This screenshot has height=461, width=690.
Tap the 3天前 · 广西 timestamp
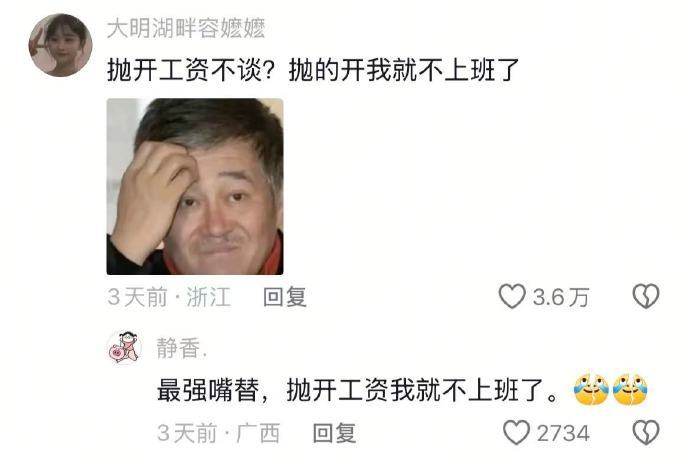218,433
